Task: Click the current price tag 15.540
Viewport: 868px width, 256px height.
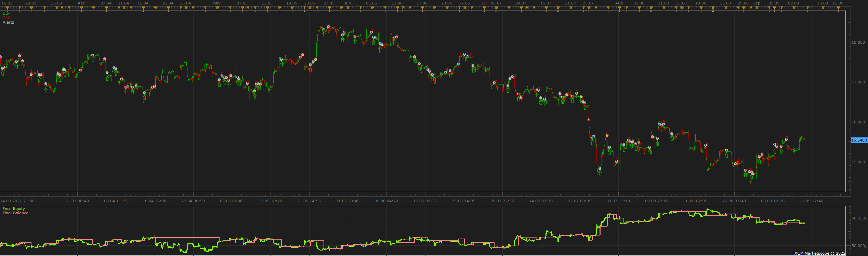Action: pyautogui.click(x=859, y=140)
